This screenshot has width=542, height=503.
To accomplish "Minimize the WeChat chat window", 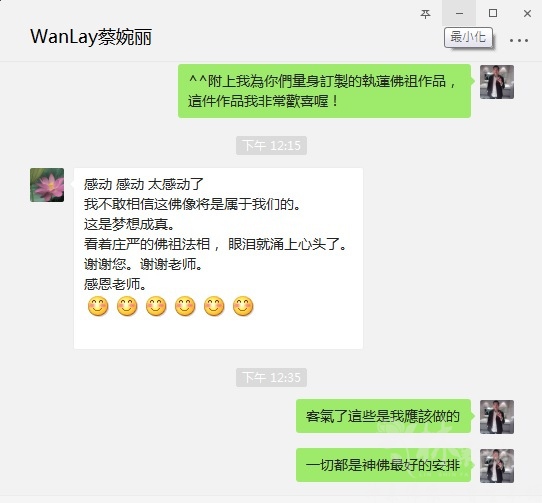I will 459,13.
